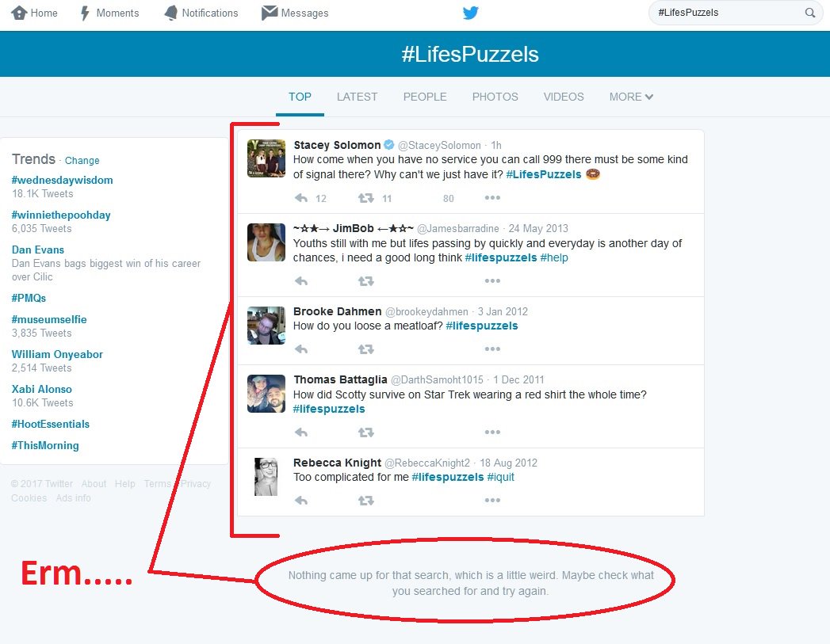Click the Change link beside Trends
The width and height of the screenshot is (830, 644).
point(82,160)
